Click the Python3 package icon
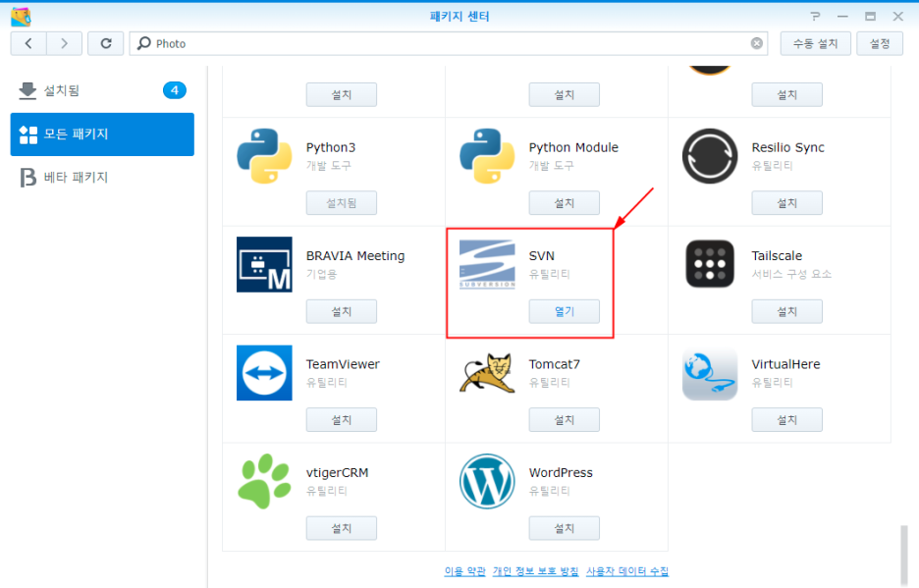Viewport: 919px width, 588px height. tap(264, 156)
